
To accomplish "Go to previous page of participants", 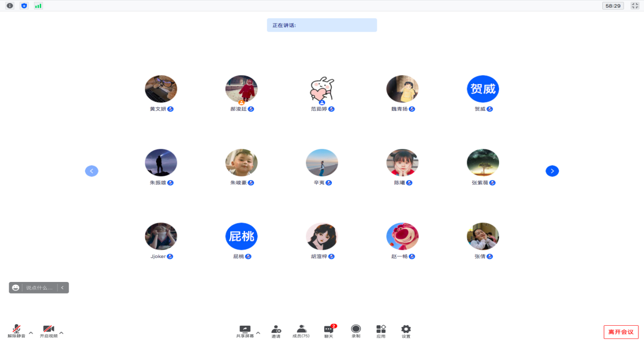I will (x=91, y=171).
